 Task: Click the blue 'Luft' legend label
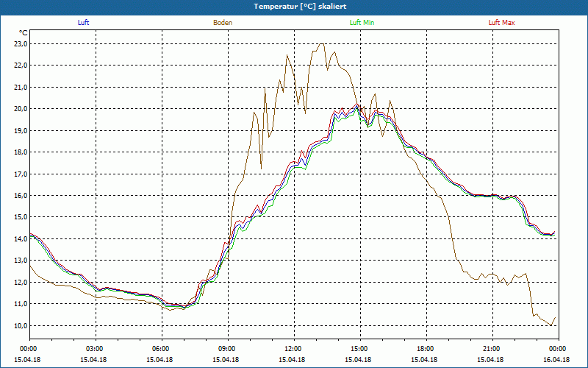pos(83,23)
